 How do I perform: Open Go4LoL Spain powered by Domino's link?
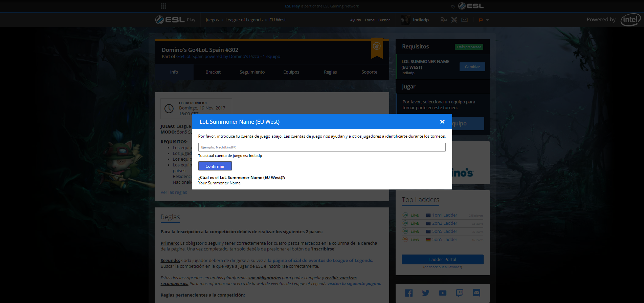[x=218, y=57]
